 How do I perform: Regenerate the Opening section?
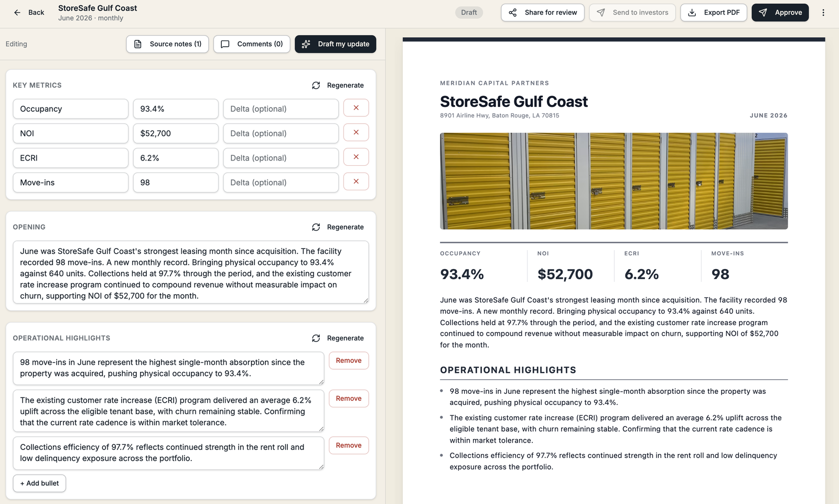338,227
